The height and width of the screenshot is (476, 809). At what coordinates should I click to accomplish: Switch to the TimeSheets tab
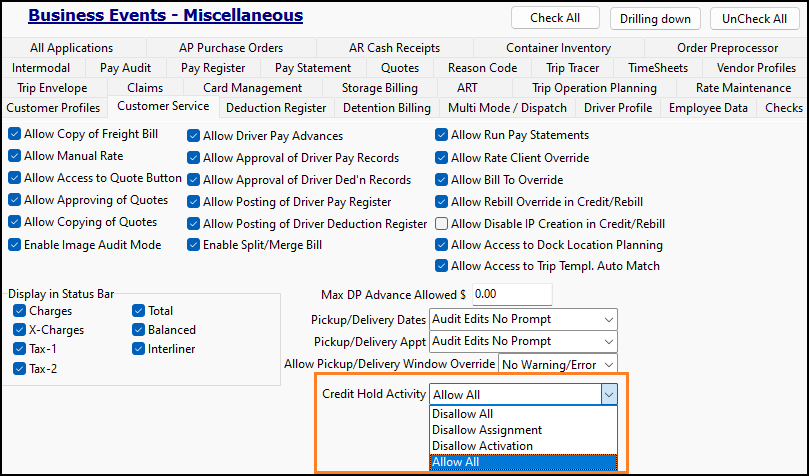click(x=658, y=68)
